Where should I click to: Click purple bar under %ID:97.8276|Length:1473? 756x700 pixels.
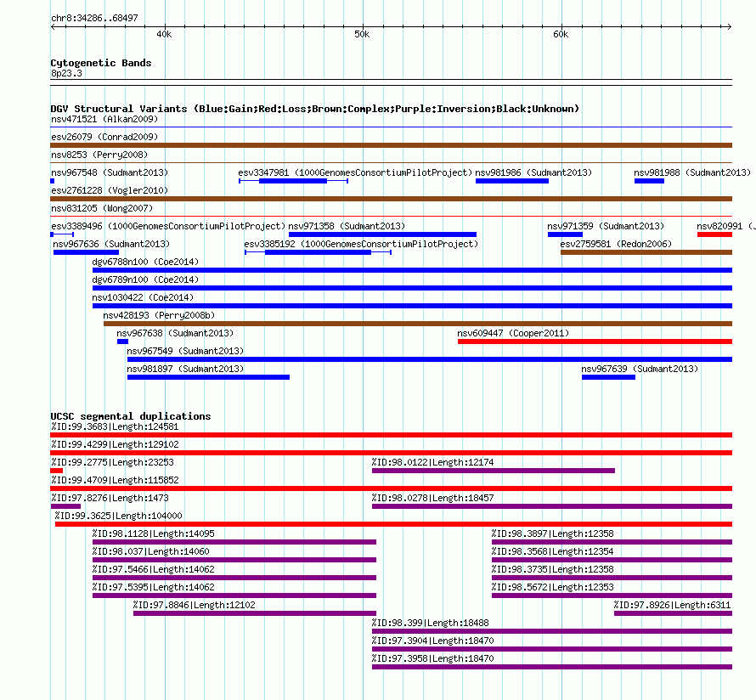[x=65, y=506]
